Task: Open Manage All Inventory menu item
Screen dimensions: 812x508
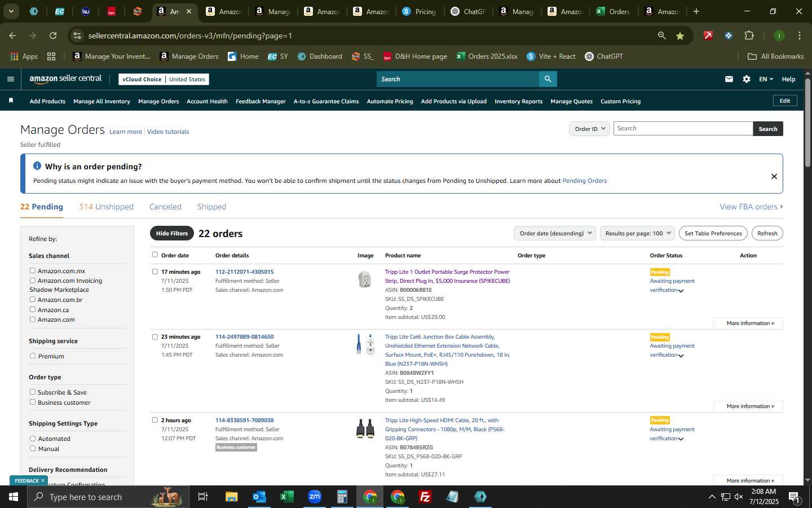Action: (101, 101)
